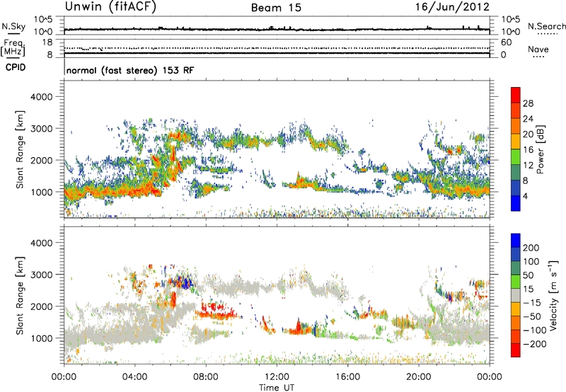Click the text 'normal (fast stereo) 153 RF'
566x392 pixels.
130,70
